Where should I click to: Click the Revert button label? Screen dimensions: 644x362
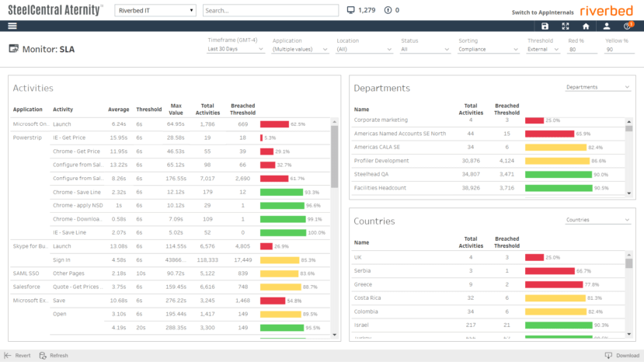tap(23, 356)
